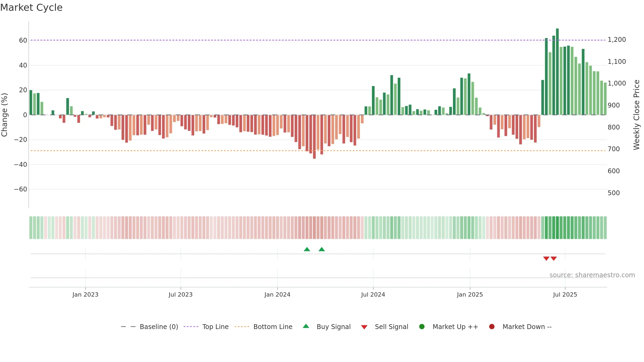Screen dimensions: 644x362
Task: Click the purple dotted top line at 60
Action: [x=318, y=40]
